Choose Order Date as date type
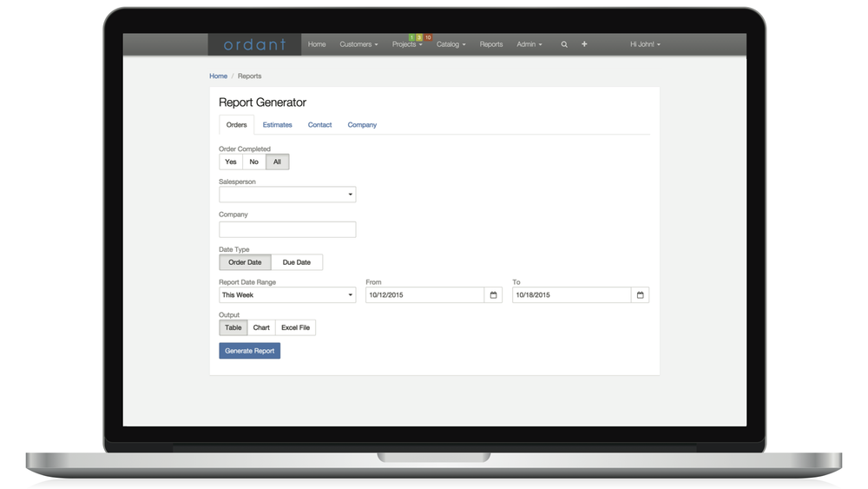 [245, 262]
